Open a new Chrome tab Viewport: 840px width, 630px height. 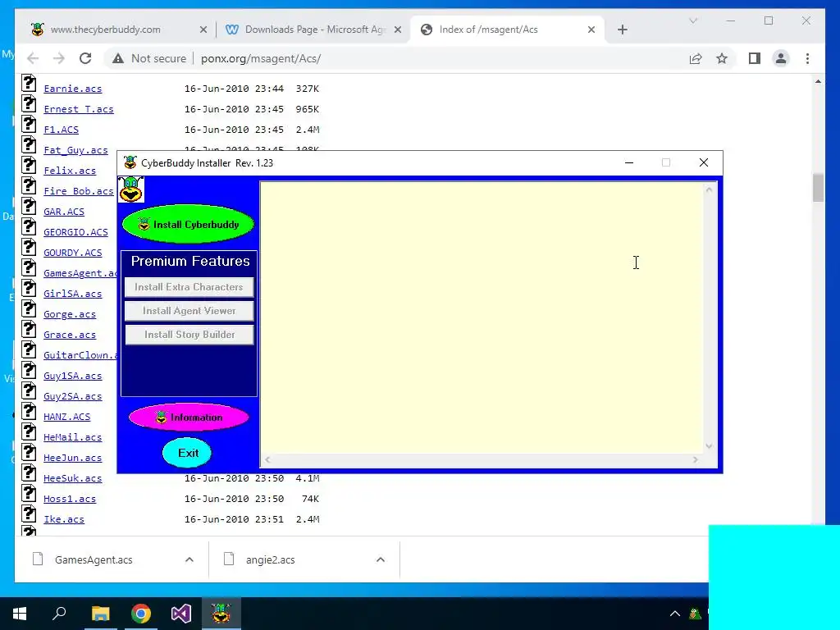click(622, 30)
